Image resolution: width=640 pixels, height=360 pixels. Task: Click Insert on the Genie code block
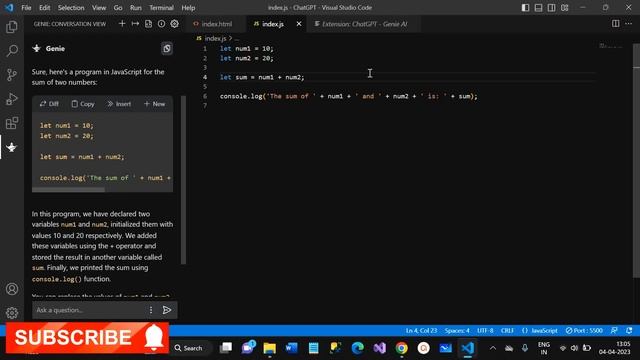point(119,104)
